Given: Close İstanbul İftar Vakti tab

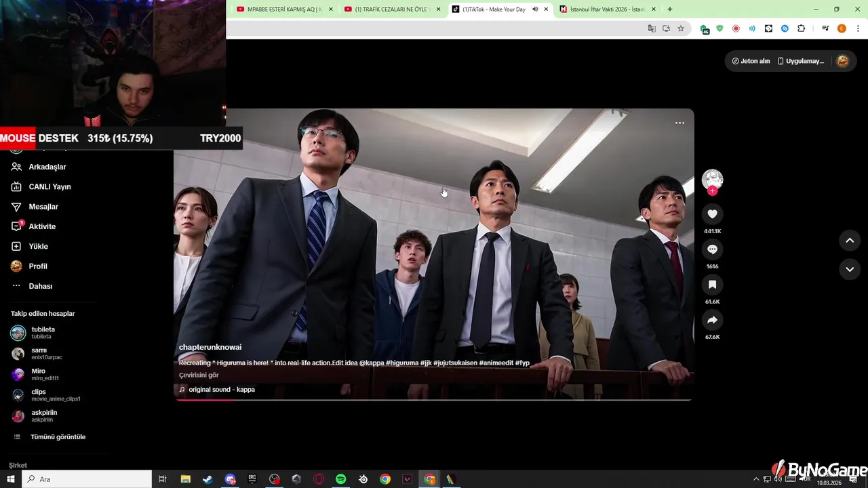Looking at the screenshot, I should pyautogui.click(x=654, y=9).
